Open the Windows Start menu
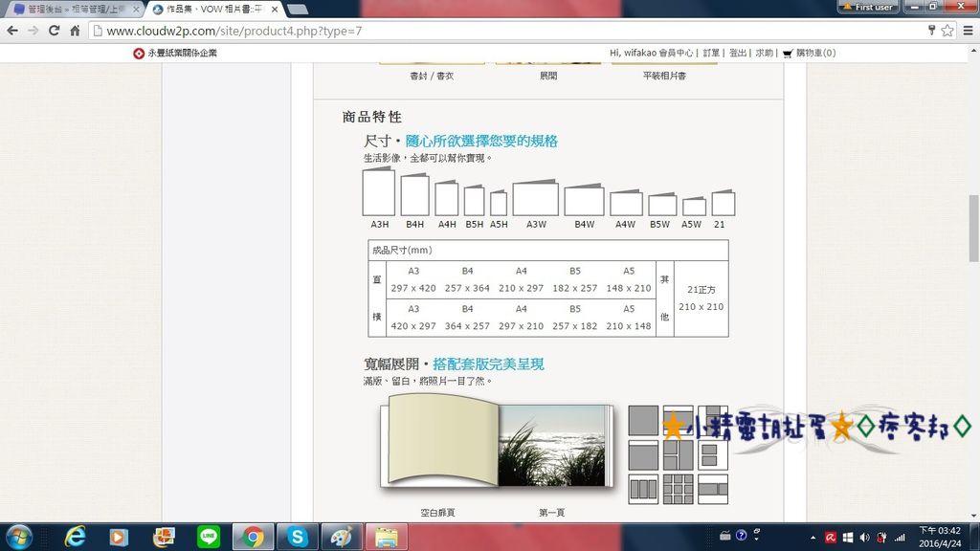 tap(19, 538)
